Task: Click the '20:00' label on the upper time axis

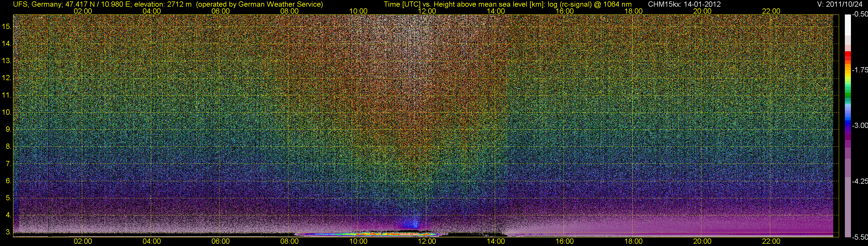Action: pyautogui.click(x=702, y=11)
